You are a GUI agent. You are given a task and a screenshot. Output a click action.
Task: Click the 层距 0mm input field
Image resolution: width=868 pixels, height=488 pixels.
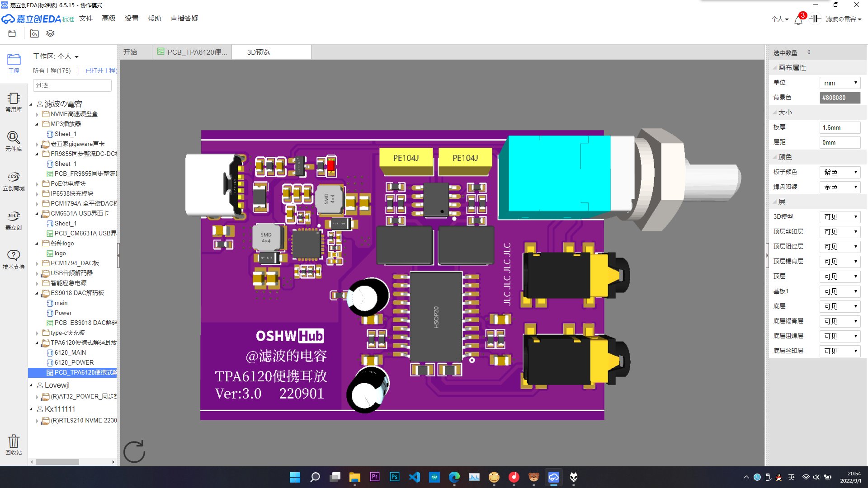[840, 142]
